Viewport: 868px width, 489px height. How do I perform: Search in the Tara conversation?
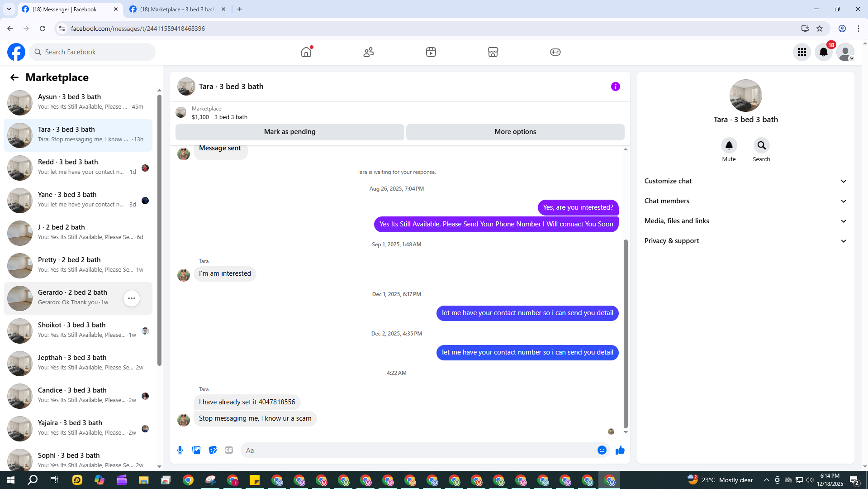(x=762, y=145)
